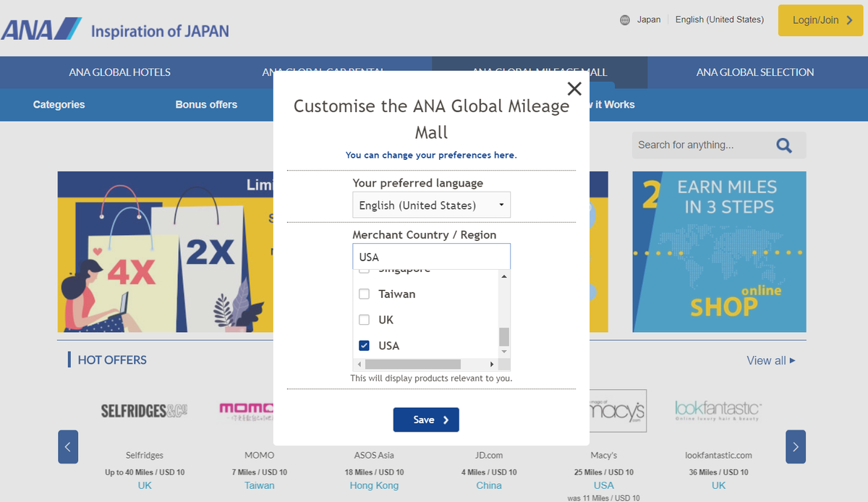Open the Categories menu
This screenshot has height=502, width=868.
[x=59, y=105]
